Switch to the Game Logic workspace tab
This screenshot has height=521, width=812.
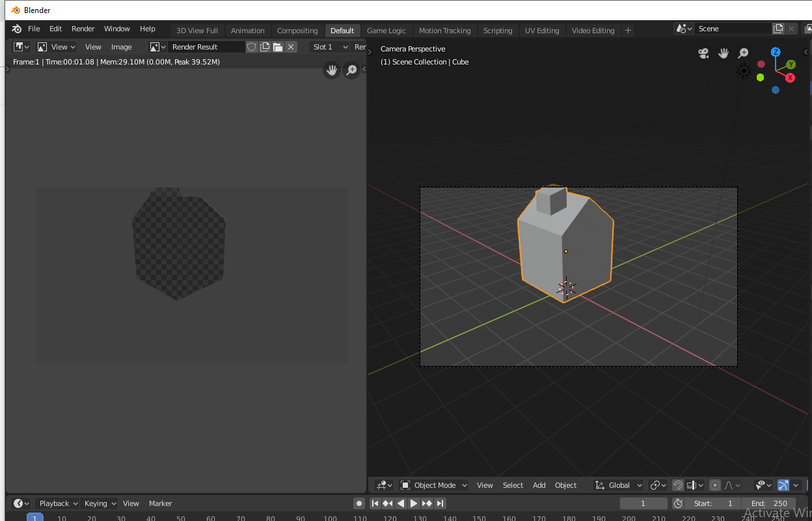pyautogui.click(x=386, y=31)
